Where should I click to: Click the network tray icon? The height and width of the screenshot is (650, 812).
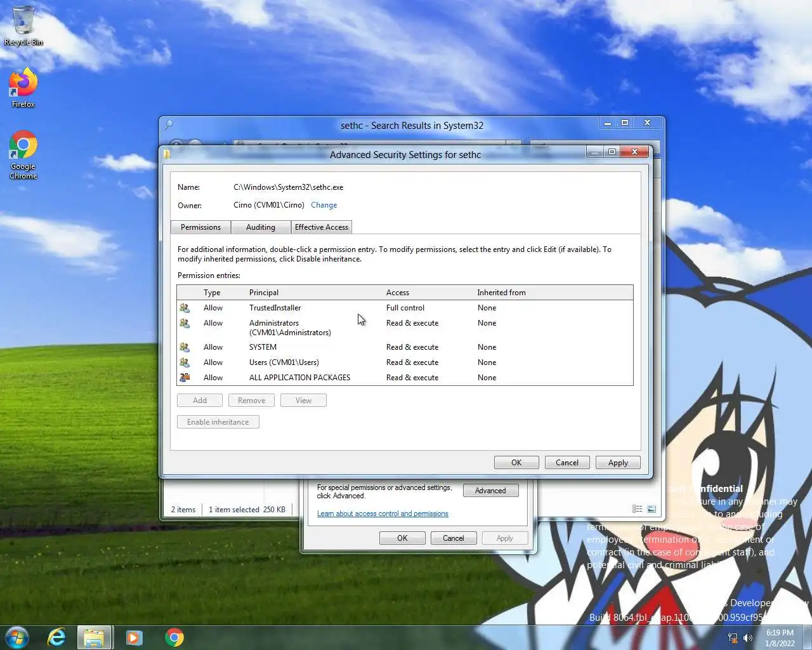pyautogui.click(x=733, y=638)
